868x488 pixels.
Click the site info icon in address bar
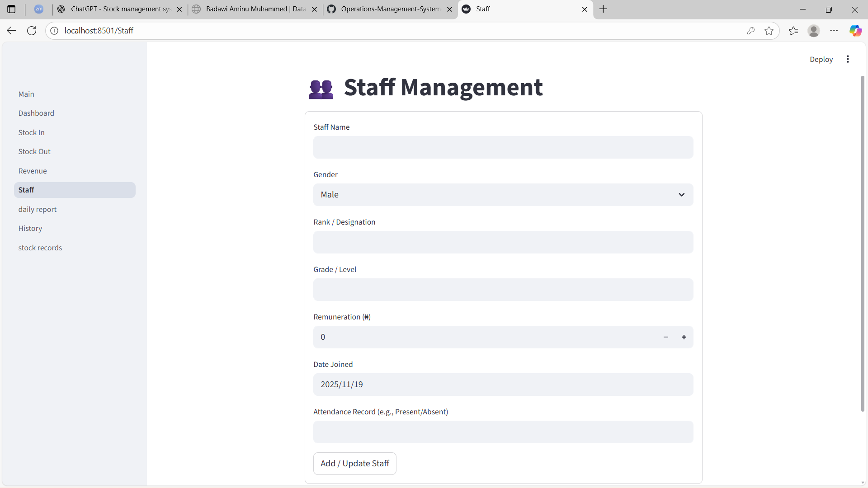54,30
